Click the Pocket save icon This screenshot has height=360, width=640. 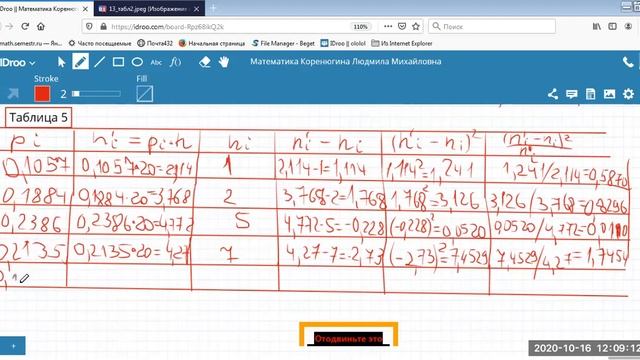pyautogui.click(x=402, y=27)
